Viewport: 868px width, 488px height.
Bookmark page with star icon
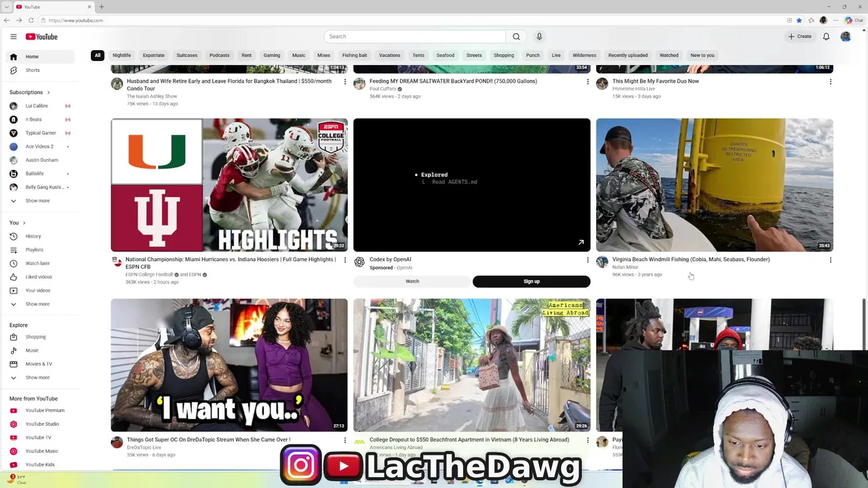tap(799, 20)
